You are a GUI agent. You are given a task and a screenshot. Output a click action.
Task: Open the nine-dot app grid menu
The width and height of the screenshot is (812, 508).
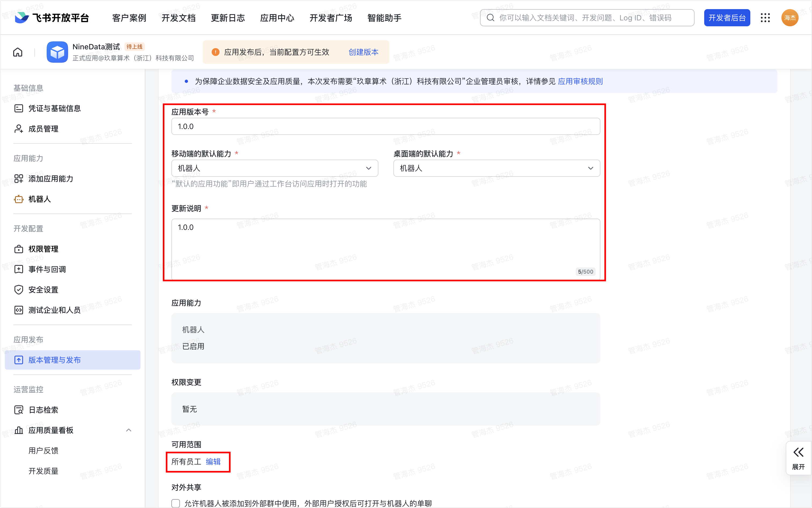(x=765, y=18)
